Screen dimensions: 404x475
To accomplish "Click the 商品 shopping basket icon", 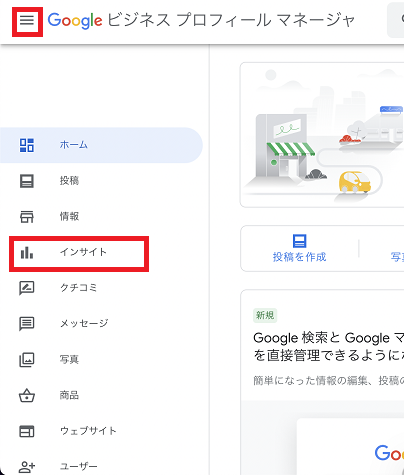I will click(27, 395).
